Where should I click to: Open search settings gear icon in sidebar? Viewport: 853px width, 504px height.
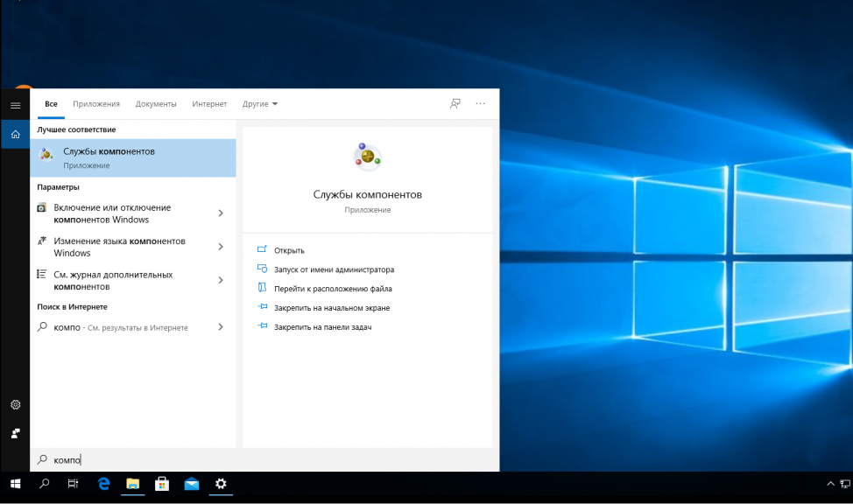point(15,405)
